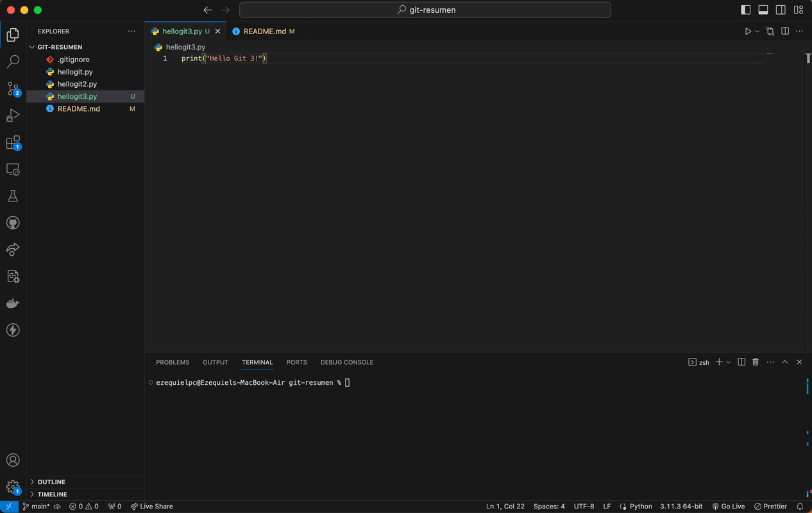Open the Remote Explorer icon

point(13,169)
